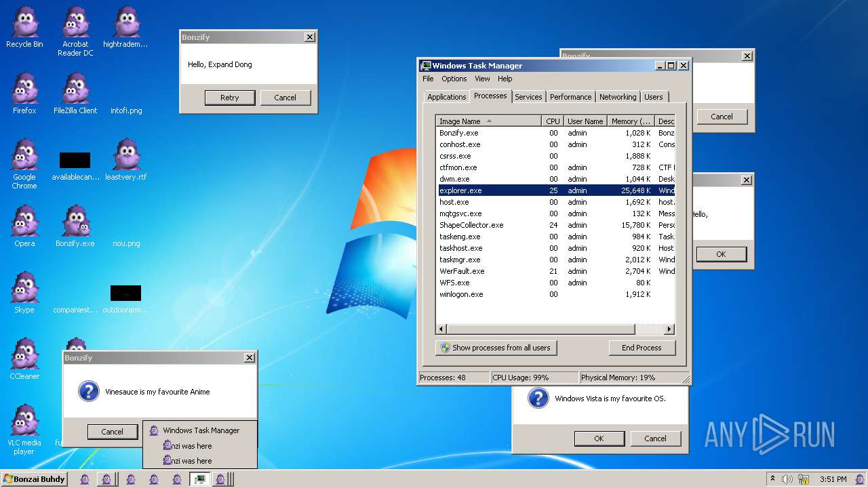Select the outdoorarm... desktop file

pyautogui.click(x=126, y=300)
